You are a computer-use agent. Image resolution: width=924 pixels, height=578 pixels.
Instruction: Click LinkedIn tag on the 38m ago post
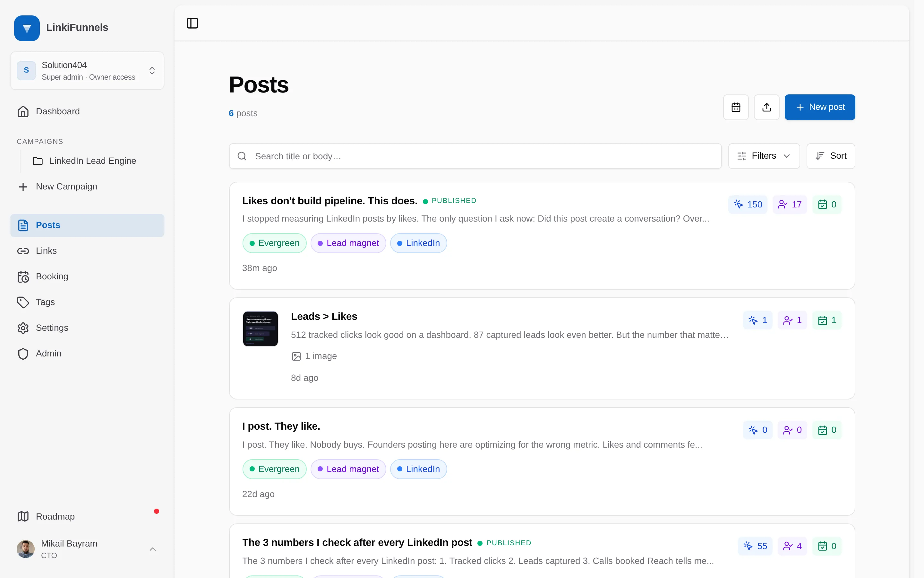click(418, 243)
